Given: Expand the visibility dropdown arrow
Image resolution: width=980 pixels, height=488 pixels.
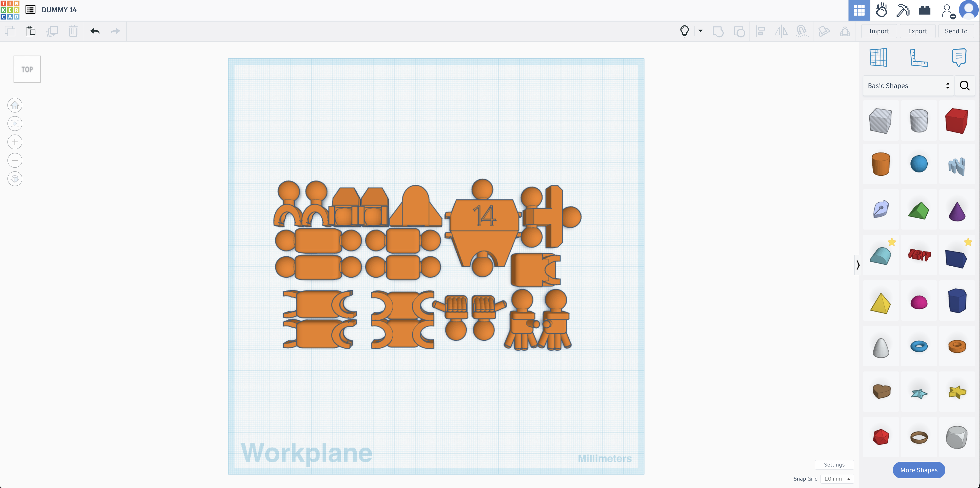Looking at the screenshot, I should (x=700, y=31).
